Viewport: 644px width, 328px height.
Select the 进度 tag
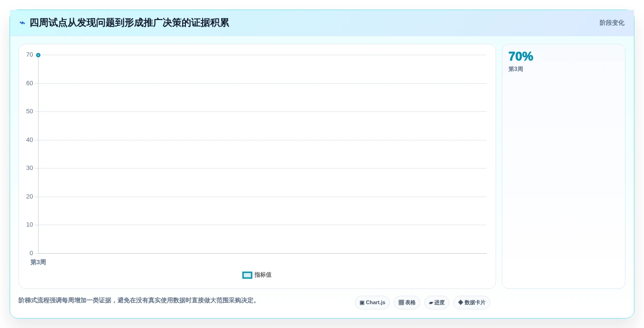pyautogui.click(x=437, y=303)
